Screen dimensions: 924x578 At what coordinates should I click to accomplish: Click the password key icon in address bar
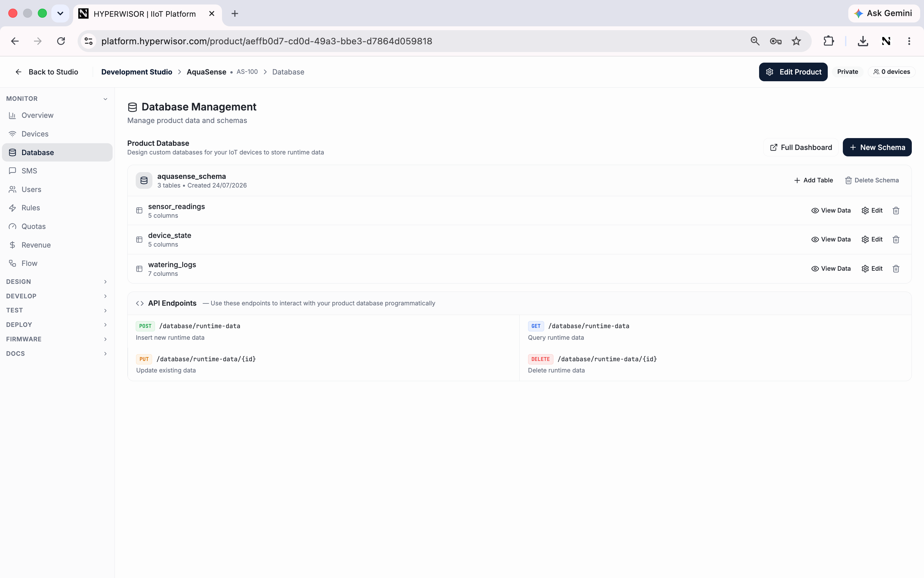coord(775,41)
